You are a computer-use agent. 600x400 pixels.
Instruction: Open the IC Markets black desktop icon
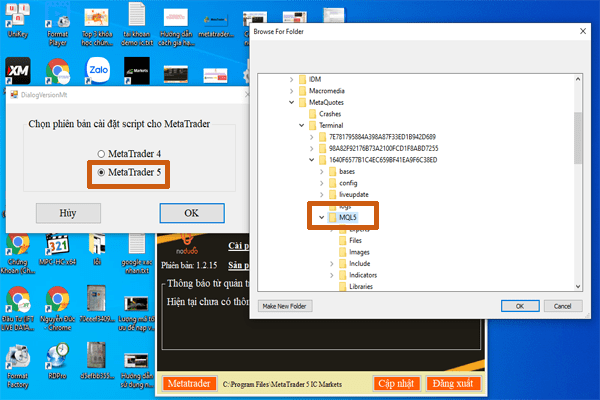pos(137,70)
